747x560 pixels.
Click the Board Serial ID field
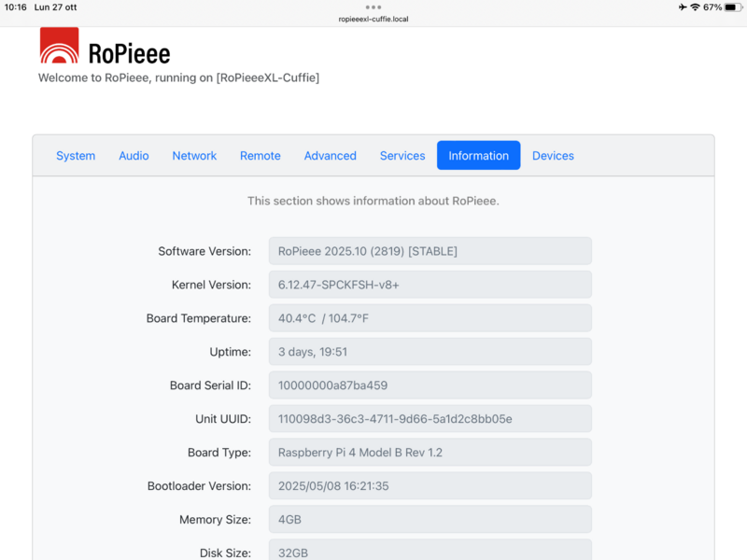(x=430, y=385)
